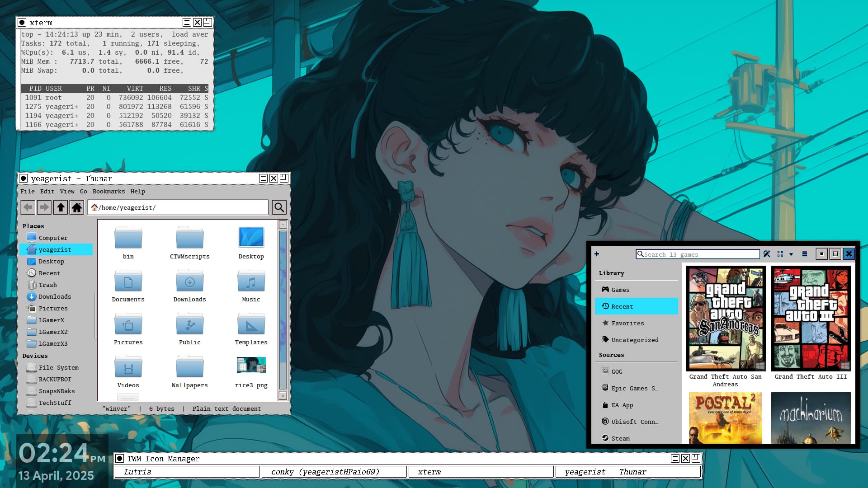Select the CTWMscripts folder icon
868x488 pixels.
(x=190, y=237)
